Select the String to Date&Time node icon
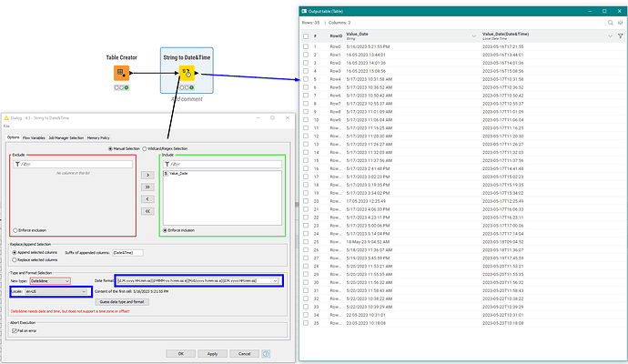Screen dimensions: 628x364 point(187,73)
